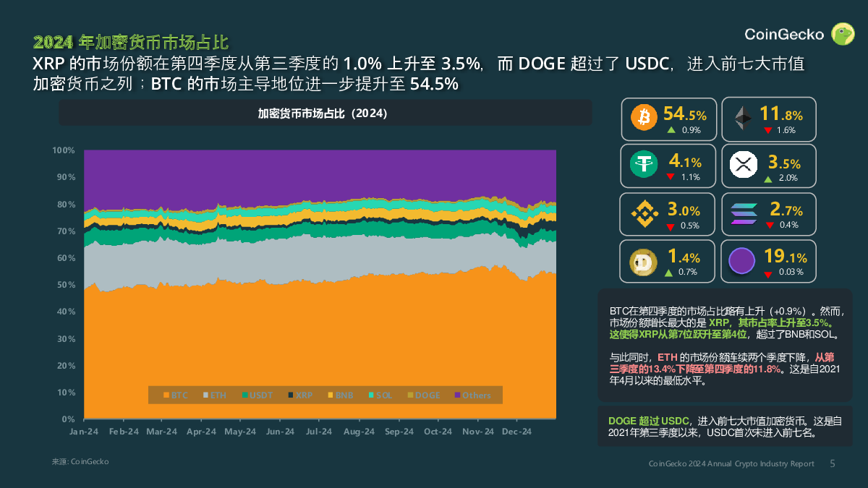Click the BTC orange legend swatch
The image size is (868, 488).
(166, 395)
